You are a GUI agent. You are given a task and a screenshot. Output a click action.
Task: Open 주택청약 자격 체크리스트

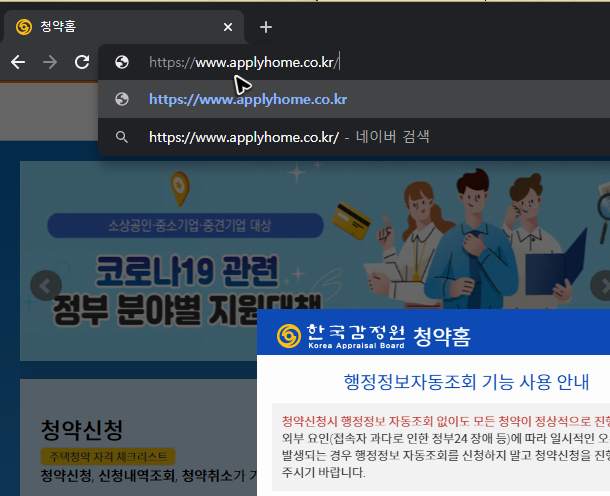click(108, 457)
